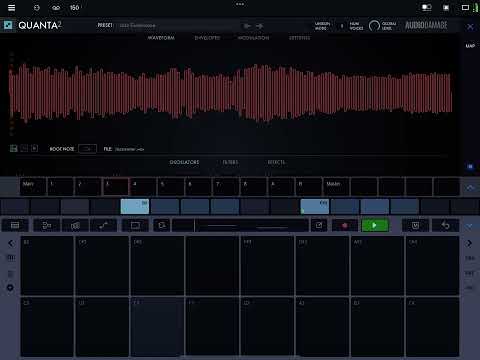Click the loop link icon beside tempo
This screenshot has width=480, height=360.
(56, 7)
